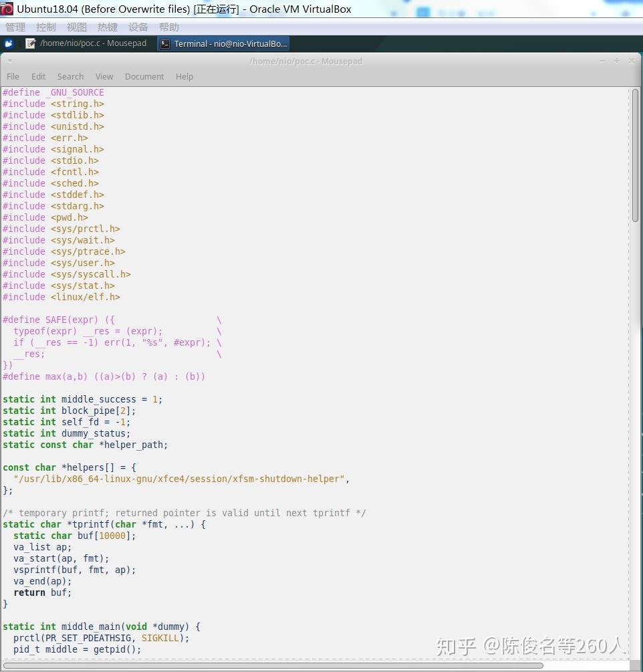Click 'static int block_pipe[2];' line

tap(70, 411)
